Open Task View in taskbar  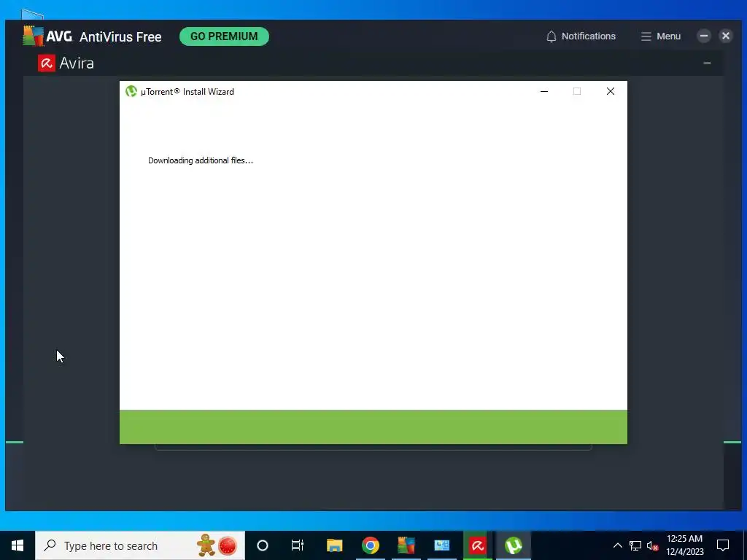click(298, 545)
